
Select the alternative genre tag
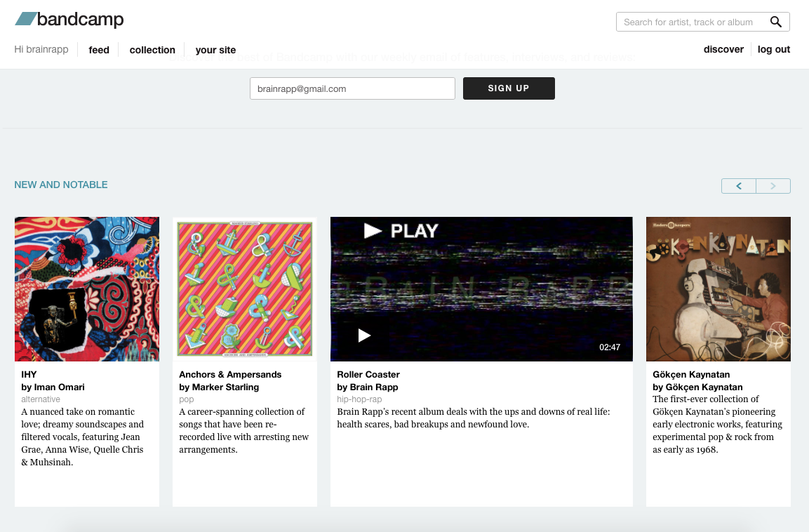pyautogui.click(x=41, y=399)
